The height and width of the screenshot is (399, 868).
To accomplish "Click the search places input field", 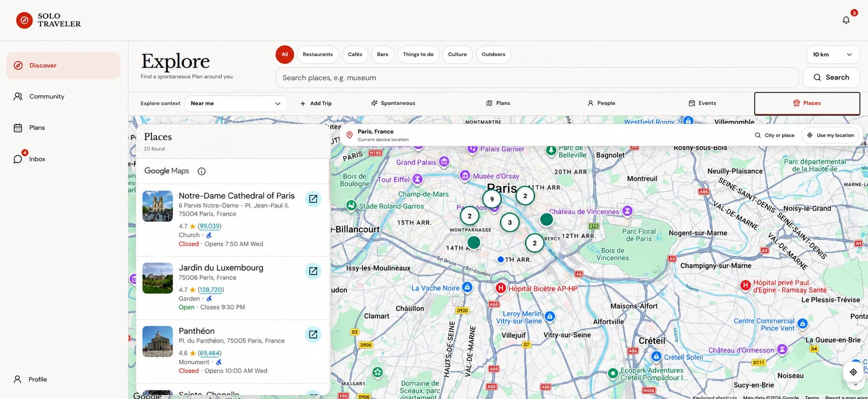I will 537,77.
